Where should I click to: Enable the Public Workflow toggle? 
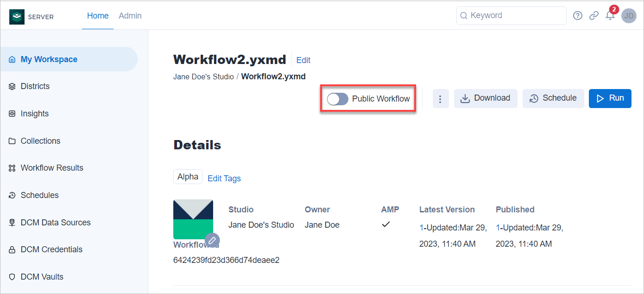tap(338, 98)
